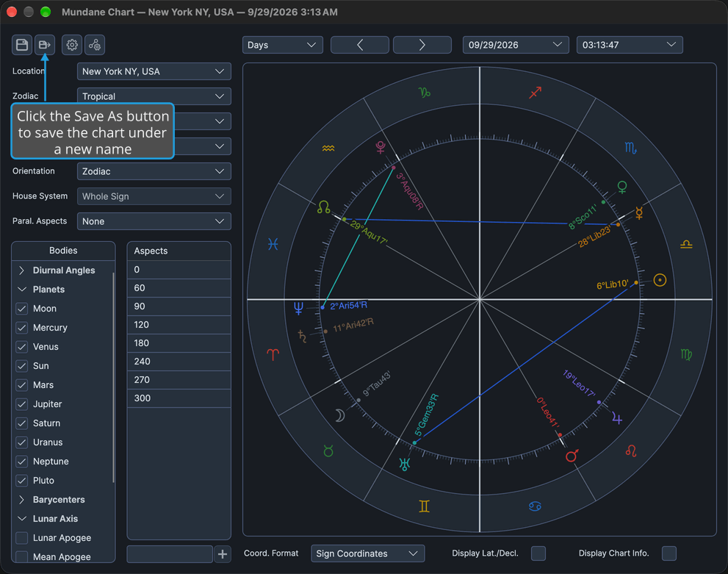Expand the Diurnal Angles group

(x=21, y=270)
